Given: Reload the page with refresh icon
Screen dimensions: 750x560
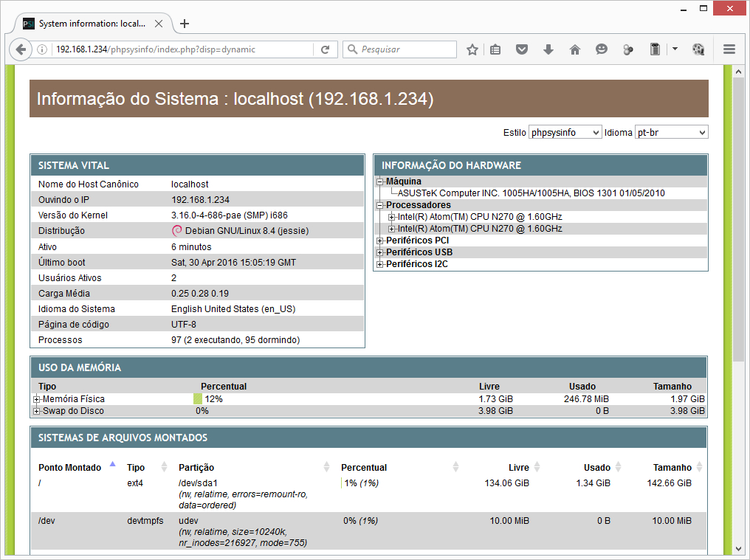Looking at the screenshot, I should point(326,49).
